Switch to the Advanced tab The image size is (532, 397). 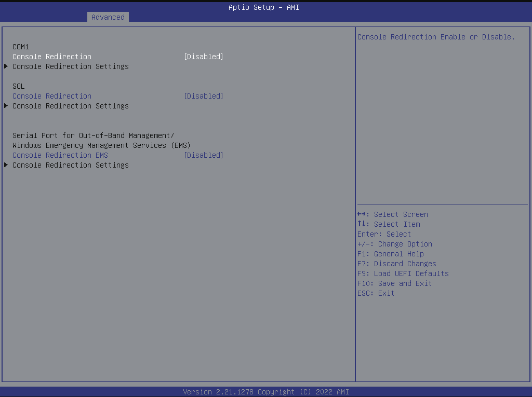108,17
